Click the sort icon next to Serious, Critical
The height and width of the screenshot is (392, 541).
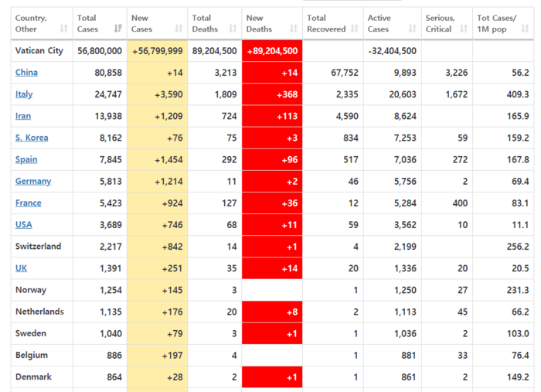(x=463, y=29)
